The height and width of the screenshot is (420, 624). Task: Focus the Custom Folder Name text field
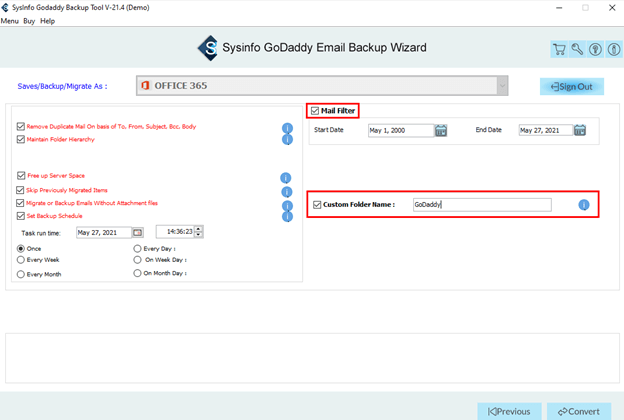[x=482, y=205]
